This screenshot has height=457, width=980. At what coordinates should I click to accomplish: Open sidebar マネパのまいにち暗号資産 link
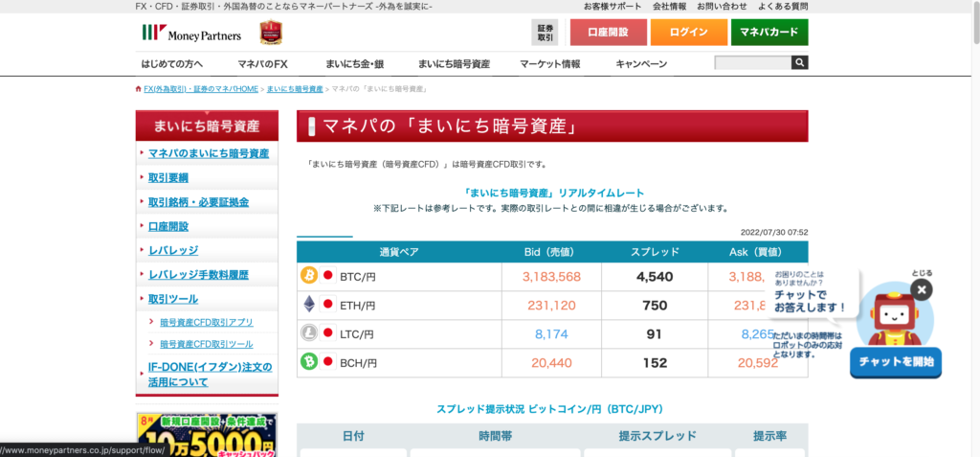pyautogui.click(x=209, y=153)
